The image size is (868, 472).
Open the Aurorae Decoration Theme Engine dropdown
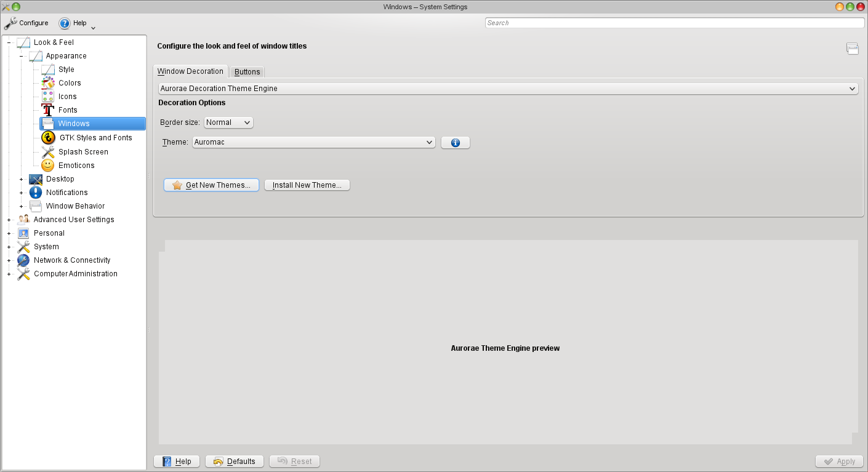(508, 89)
